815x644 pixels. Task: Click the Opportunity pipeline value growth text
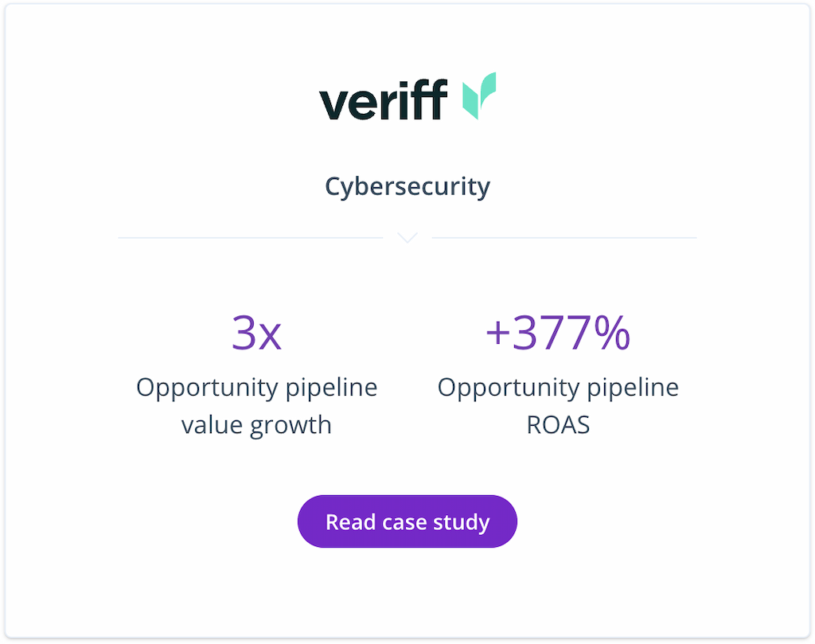(x=256, y=406)
